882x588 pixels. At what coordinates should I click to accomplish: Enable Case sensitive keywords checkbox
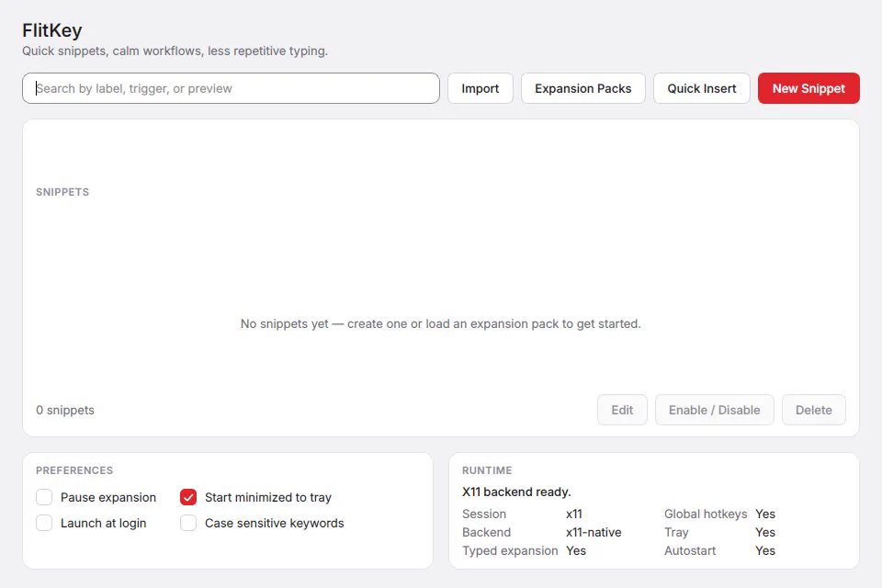click(188, 524)
